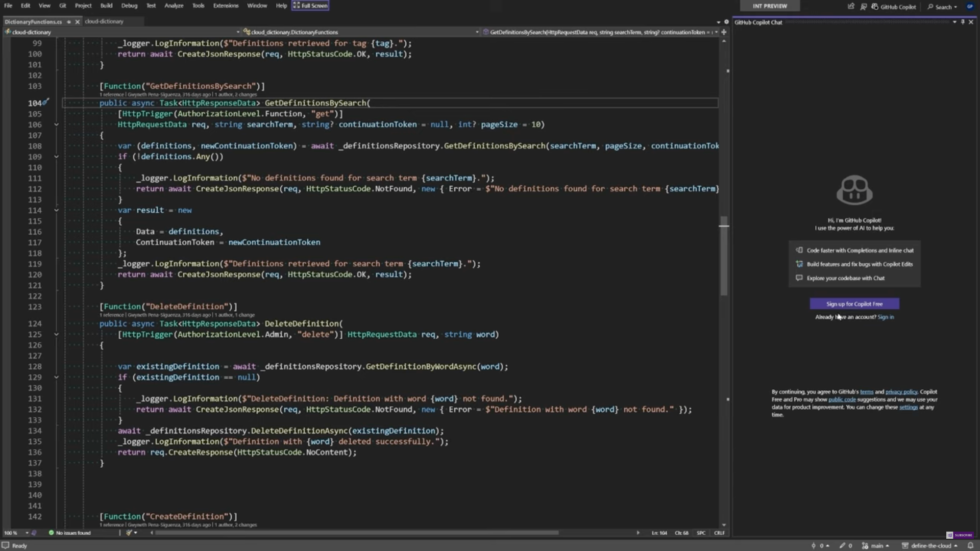
Task: Click the editor split window icon
Action: click(724, 32)
